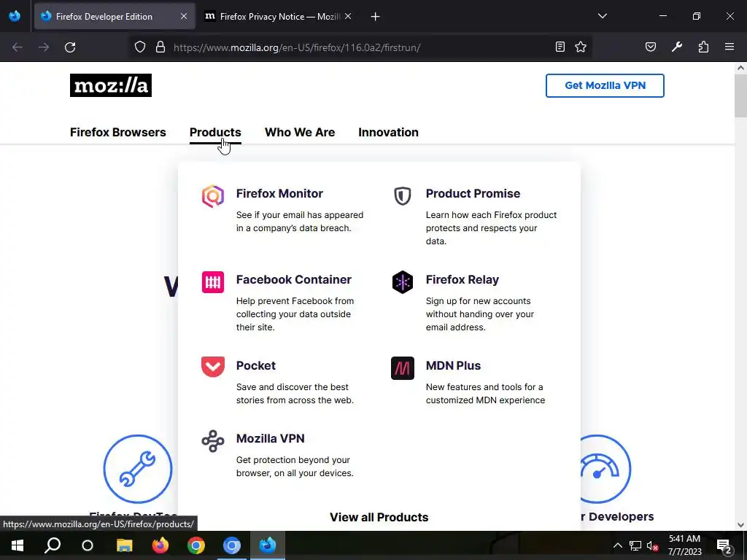Click the site security padlock icon
Image resolution: width=747 pixels, height=560 pixels.
[160, 47]
